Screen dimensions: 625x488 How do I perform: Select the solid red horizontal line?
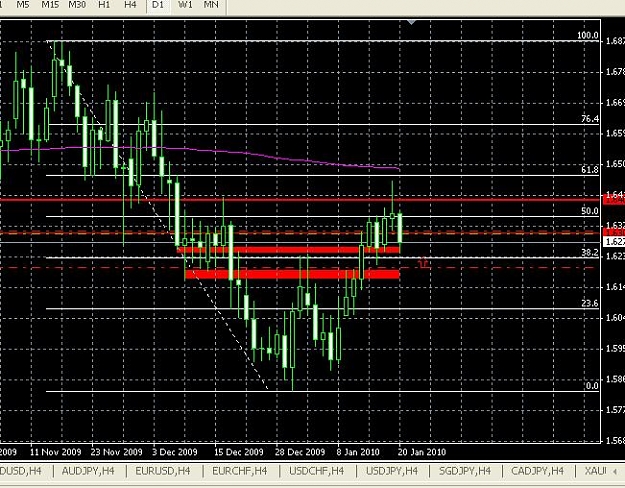click(x=300, y=199)
